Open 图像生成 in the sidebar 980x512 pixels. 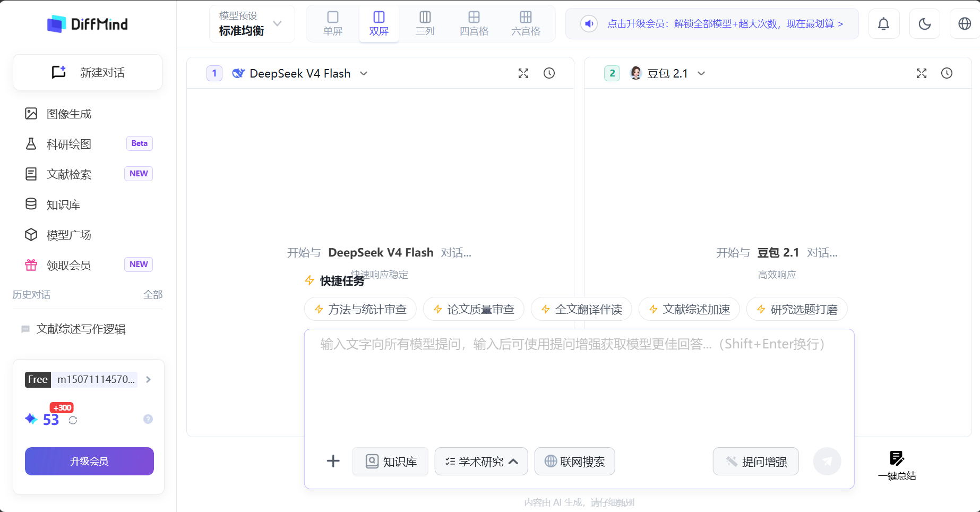(69, 114)
